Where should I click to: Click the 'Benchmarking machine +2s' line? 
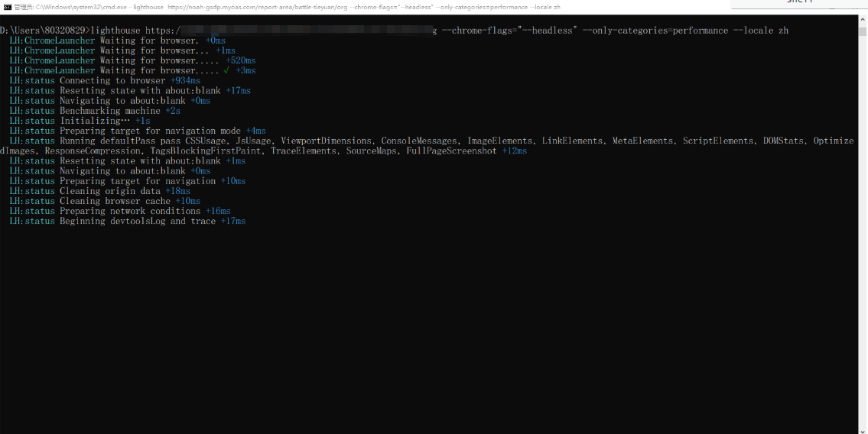95,111
